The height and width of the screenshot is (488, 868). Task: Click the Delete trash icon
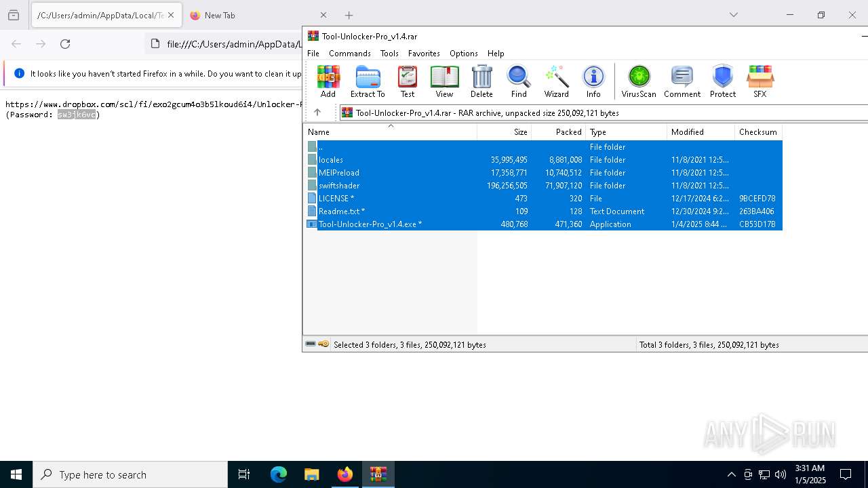(481, 82)
